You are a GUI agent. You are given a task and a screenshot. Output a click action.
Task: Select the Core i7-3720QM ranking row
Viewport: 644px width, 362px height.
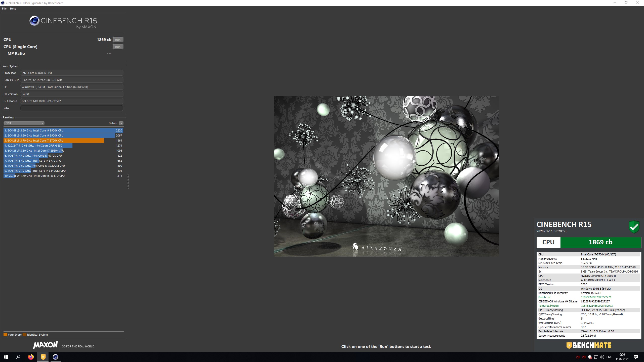tap(63, 166)
